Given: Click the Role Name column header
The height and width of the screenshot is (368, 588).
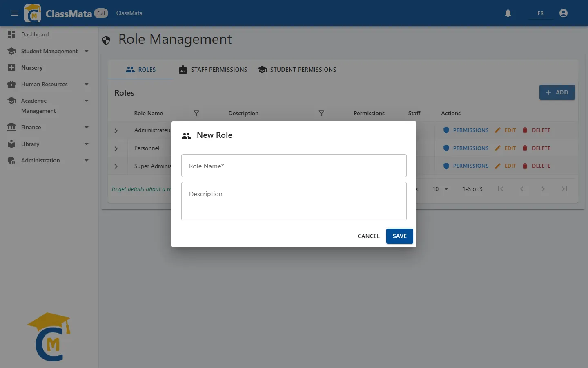Looking at the screenshot, I should [149, 113].
